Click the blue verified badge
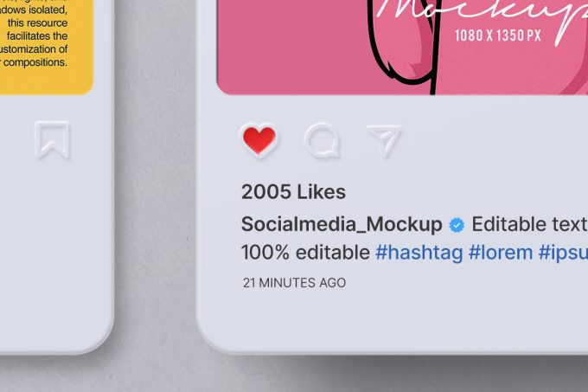The height and width of the screenshot is (392, 588). pyautogui.click(x=457, y=225)
